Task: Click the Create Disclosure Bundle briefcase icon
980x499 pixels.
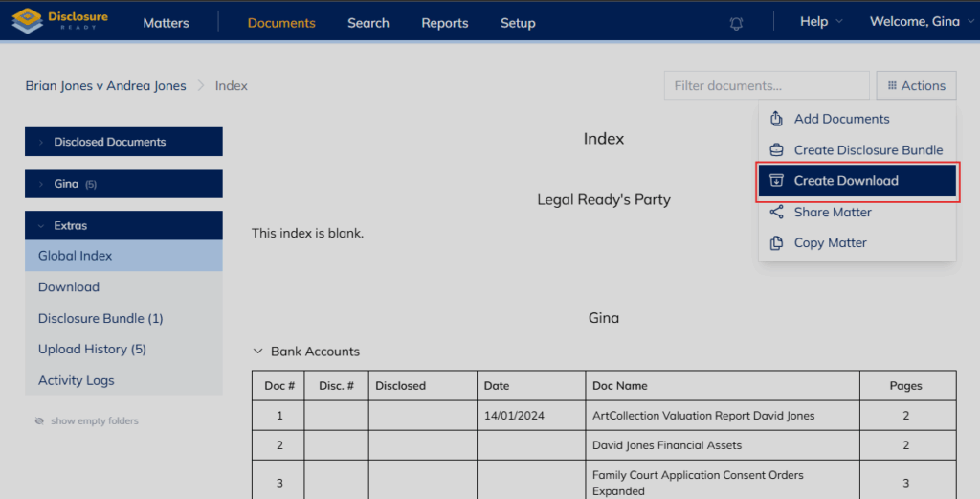Action: (777, 150)
